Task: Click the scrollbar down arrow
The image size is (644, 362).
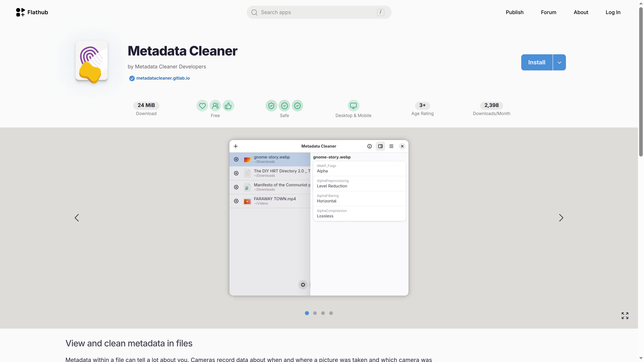Action: (x=641, y=358)
